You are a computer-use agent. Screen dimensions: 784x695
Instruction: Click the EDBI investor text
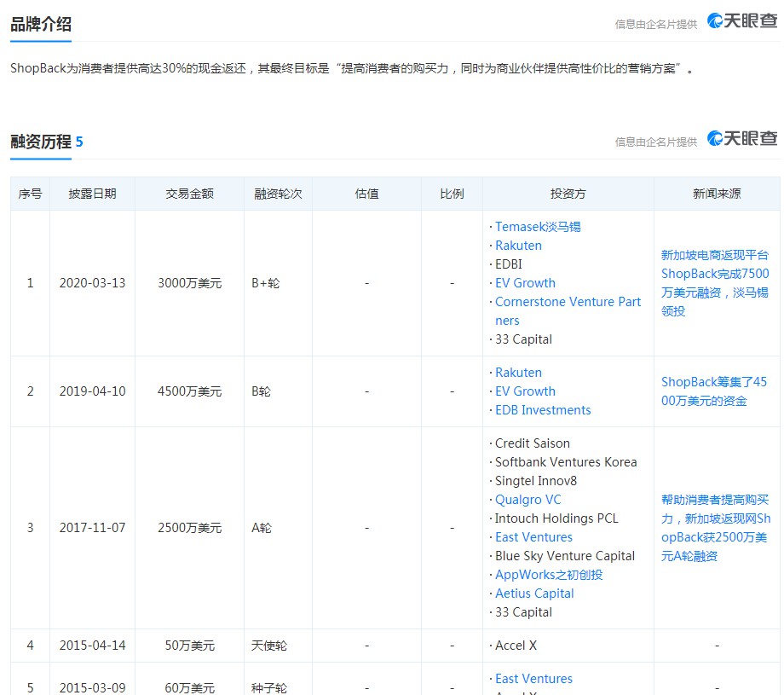click(x=509, y=264)
